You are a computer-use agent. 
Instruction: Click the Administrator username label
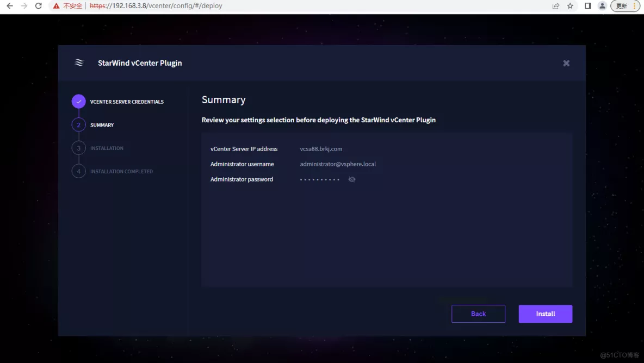point(242,164)
